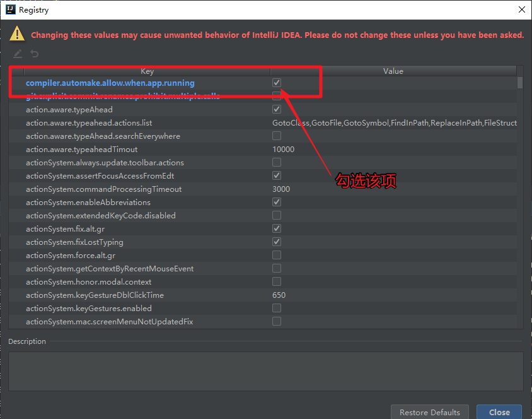Image resolution: width=532 pixels, height=419 pixels.
Task: Check actionSystem.force.alt.gr checkbox
Action: point(277,255)
